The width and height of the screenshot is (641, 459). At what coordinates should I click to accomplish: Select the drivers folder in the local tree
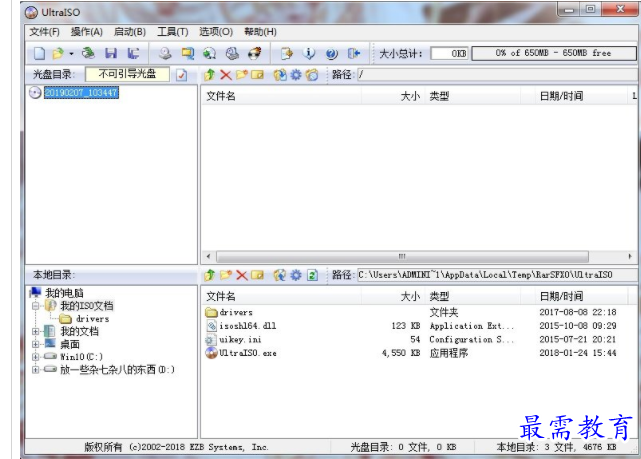92,319
